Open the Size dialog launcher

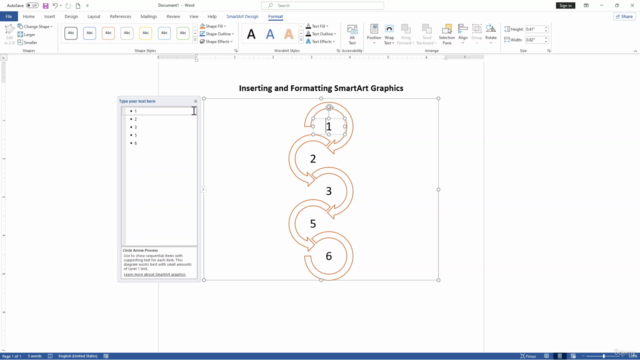point(549,51)
